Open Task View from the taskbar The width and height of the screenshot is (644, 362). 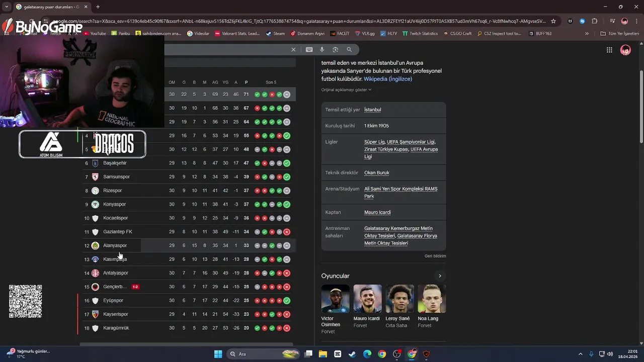(308, 354)
